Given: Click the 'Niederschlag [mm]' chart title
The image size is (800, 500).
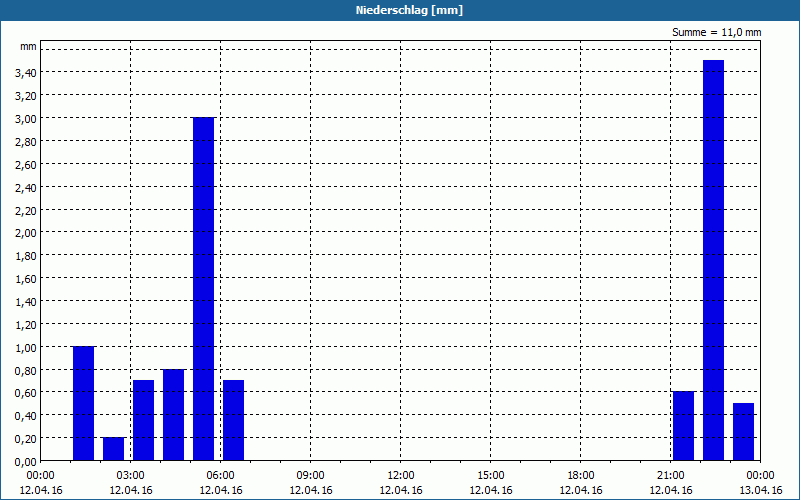Looking at the screenshot, I should tap(409, 10).
